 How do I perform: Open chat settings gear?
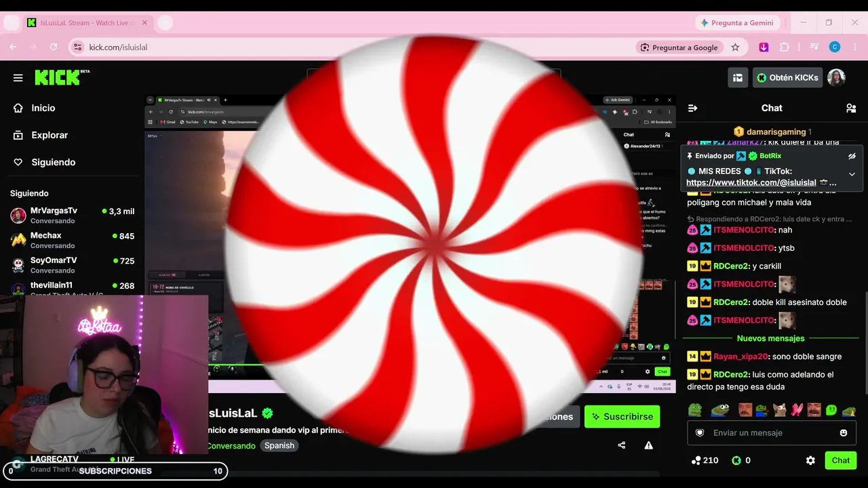point(810,461)
